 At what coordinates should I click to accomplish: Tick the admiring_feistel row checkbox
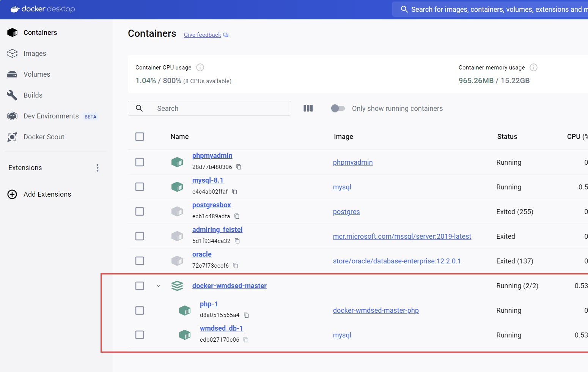pos(140,236)
